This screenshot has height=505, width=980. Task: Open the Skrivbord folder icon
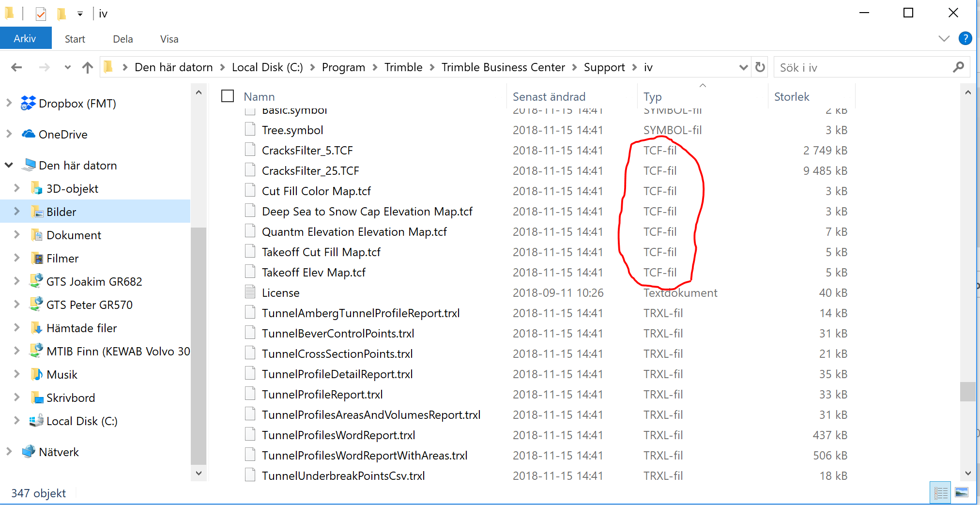point(37,398)
